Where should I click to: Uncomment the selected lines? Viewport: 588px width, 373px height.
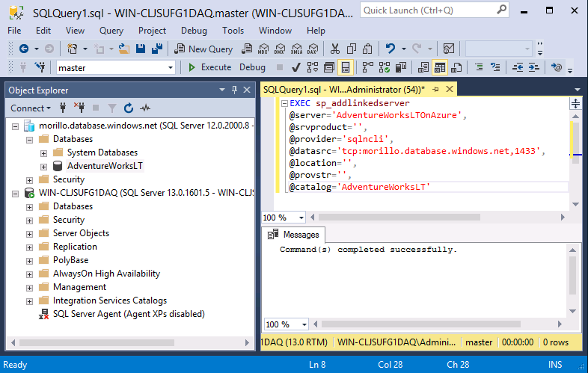[495, 67]
